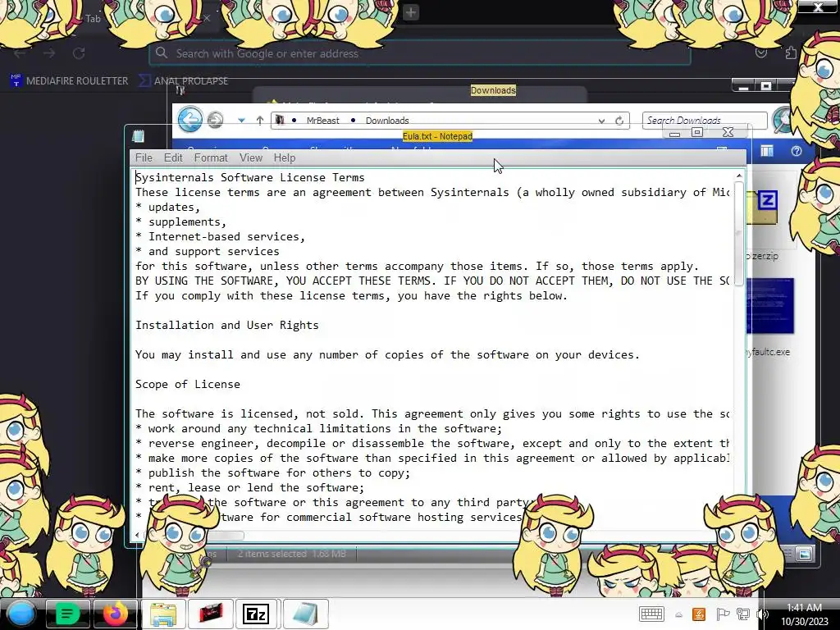Click the up arrow of Notepad's vertical scrollbar

click(739, 176)
